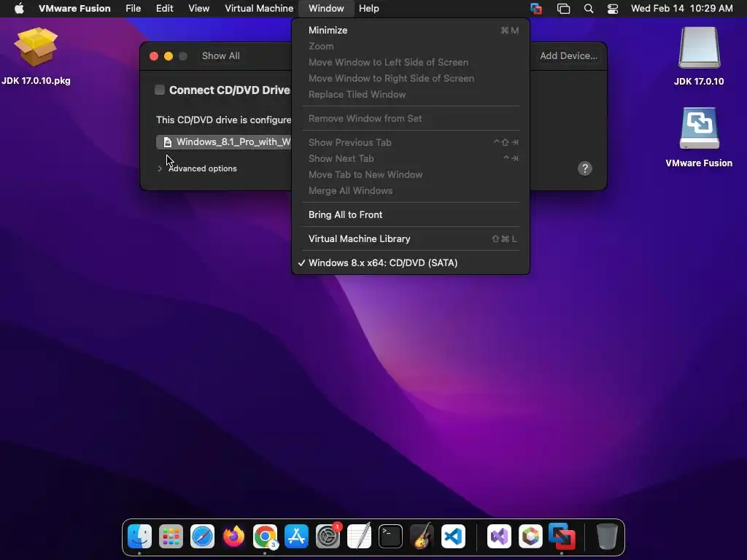Screen dimensions: 747x560
Task: Open the View menu
Action: [x=198, y=9]
